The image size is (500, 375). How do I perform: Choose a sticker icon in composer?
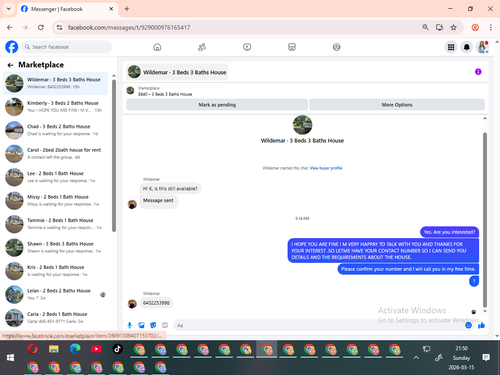[x=153, y=325]
